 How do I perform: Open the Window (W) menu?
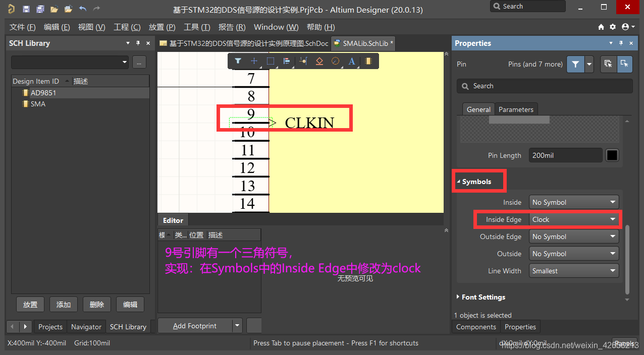tap(276, 27)
